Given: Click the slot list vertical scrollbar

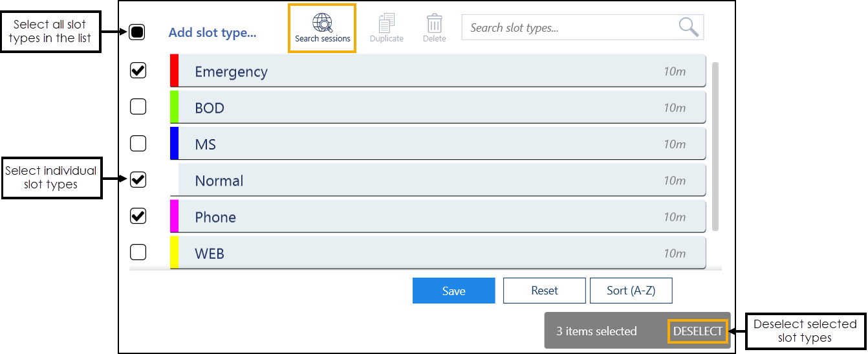Looking at the screenshot, I should (715, 146).
